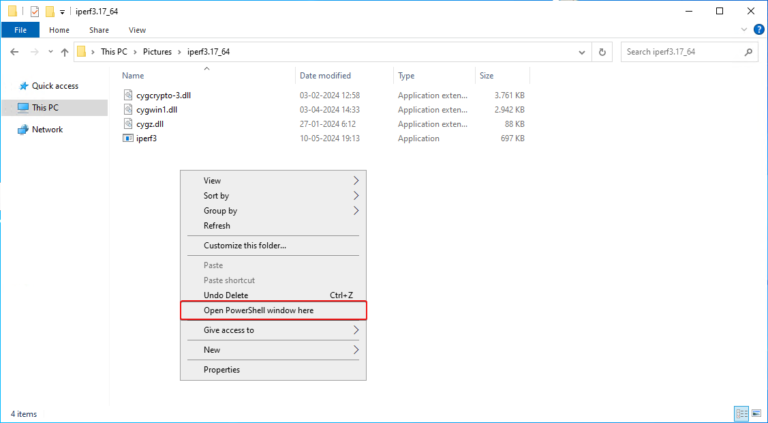
Task: Switch to the View ribbon tab
Action: pos(137,30)
